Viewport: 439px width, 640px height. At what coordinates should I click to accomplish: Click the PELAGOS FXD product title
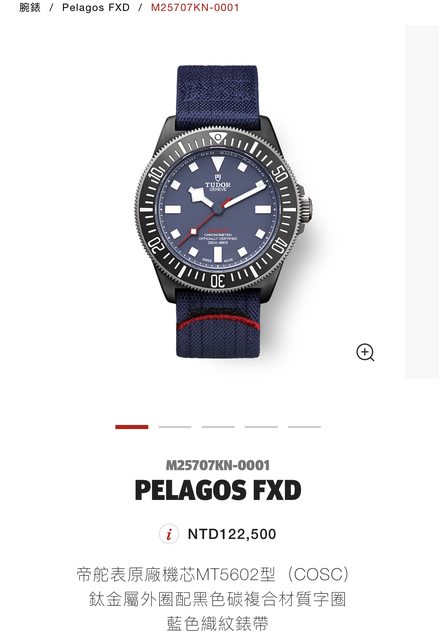[x=218, y=490]
